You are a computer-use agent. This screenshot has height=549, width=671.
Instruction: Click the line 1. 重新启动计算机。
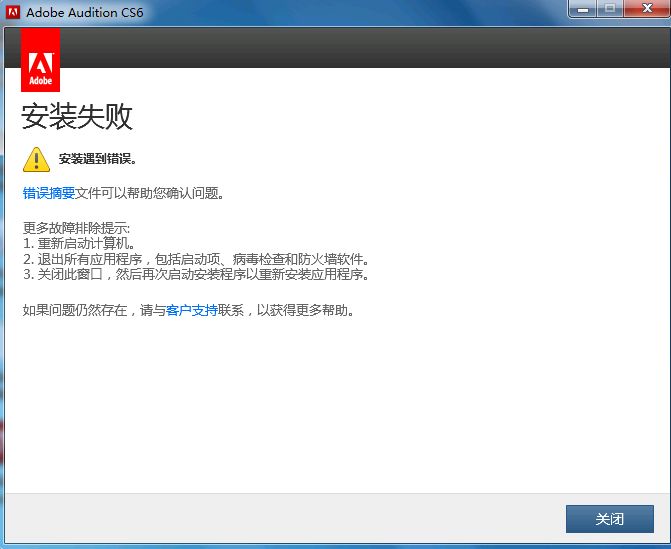click(79, 243)
